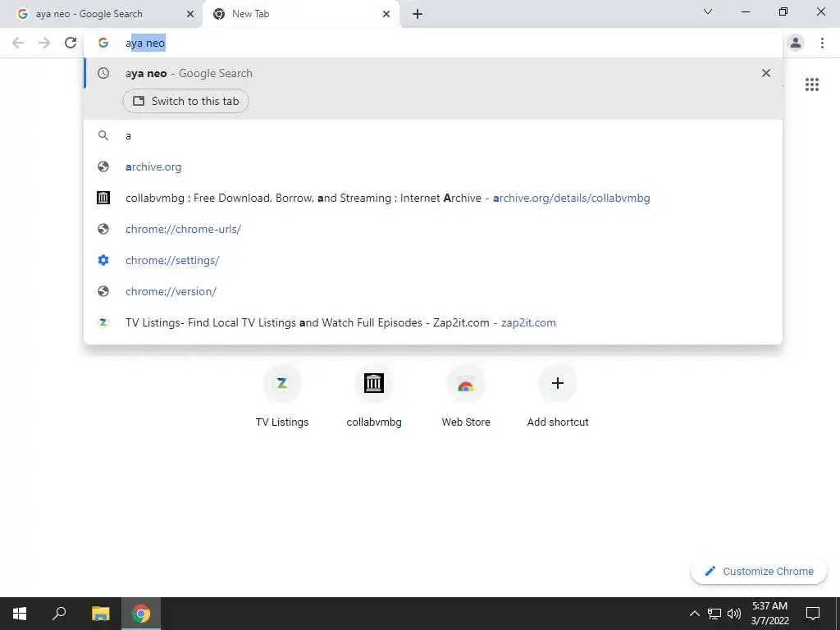Click the Chrome taskbar icon

click(141, 614)
